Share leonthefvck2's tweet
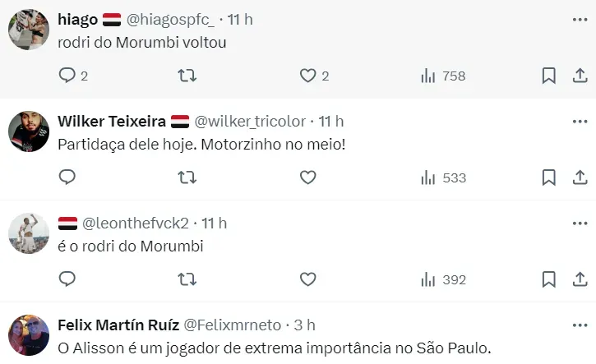The width and height of the screenshot is (596, 364). pyautogui.click(x=579, y=279)
